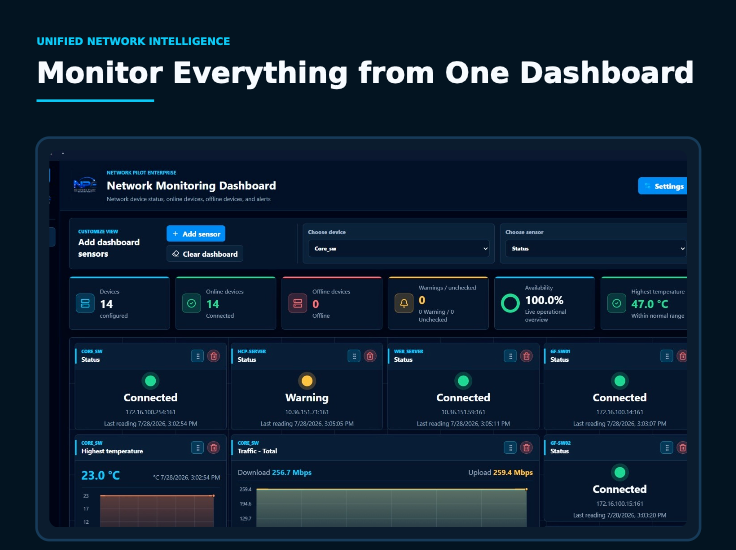This screenshot has height=550, width=736.
Task: Click the Online devices checkmark icon
Action: click(x=192, y=303)
